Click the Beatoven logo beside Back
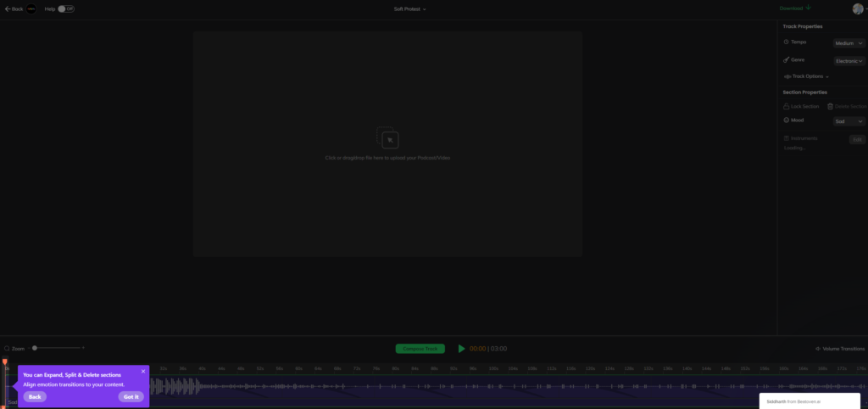Screen dimensions: 868x409 (31, 8)
